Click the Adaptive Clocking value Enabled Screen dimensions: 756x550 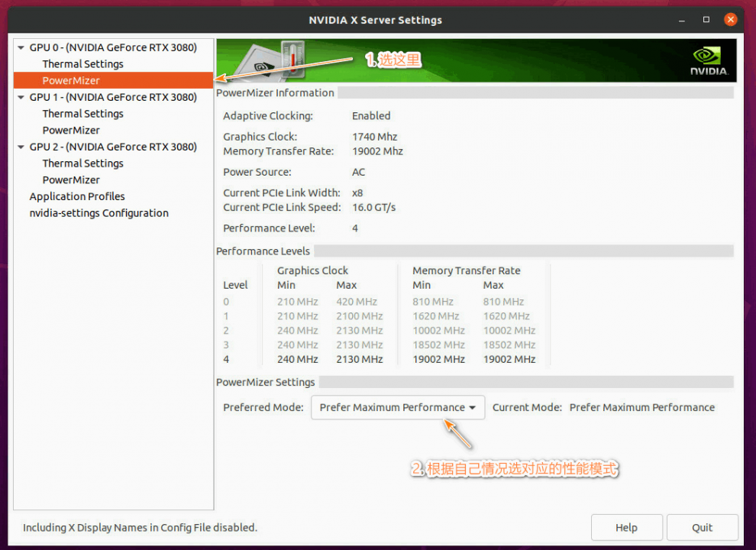(371, 116)
